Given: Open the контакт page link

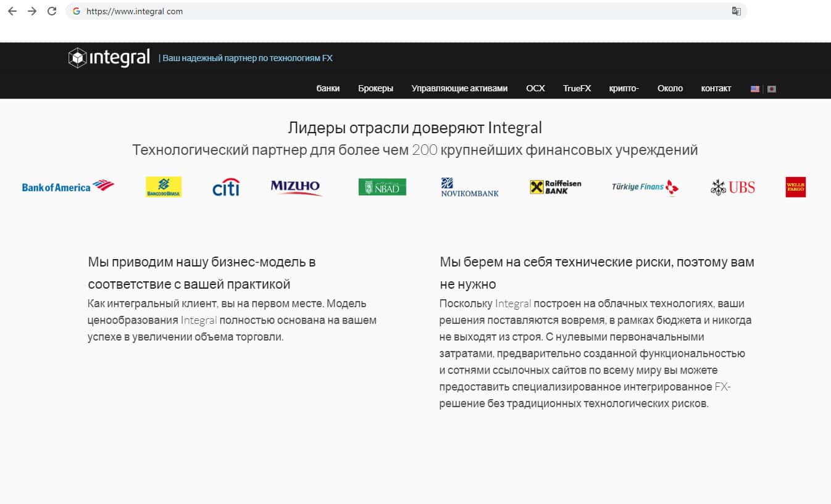Looking at the screenshot, I should [x=716, y=88].
